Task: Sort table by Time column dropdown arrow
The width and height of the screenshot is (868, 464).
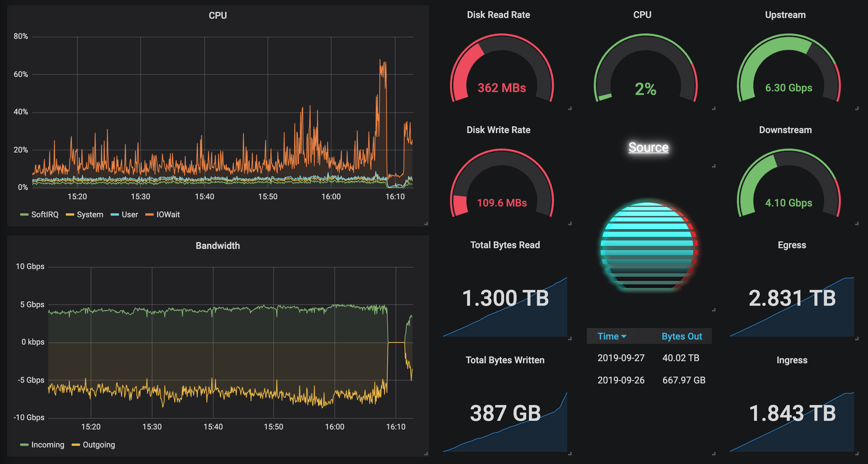Action: pyautogui.click(x=624, y=336)
